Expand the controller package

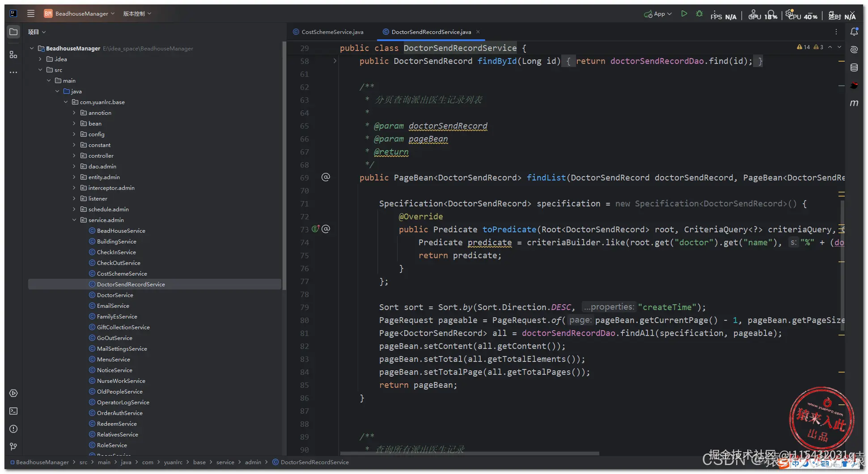(74, 155)
